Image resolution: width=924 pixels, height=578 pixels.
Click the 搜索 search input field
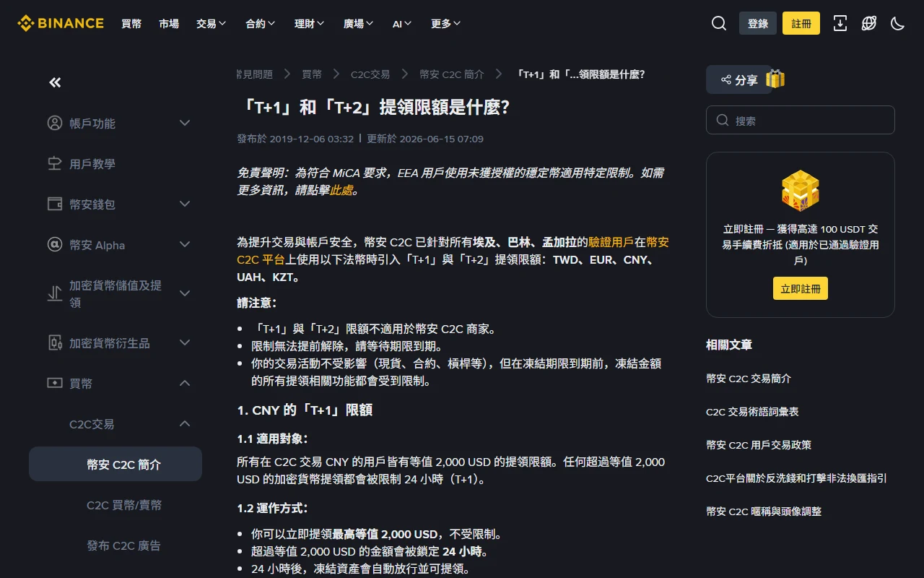[801, 120]
